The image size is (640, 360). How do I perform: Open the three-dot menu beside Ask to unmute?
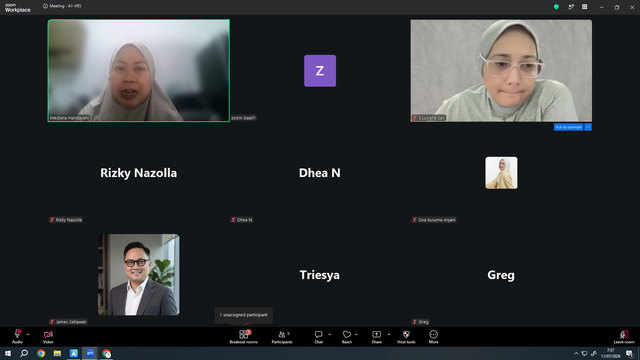point(588,127)
